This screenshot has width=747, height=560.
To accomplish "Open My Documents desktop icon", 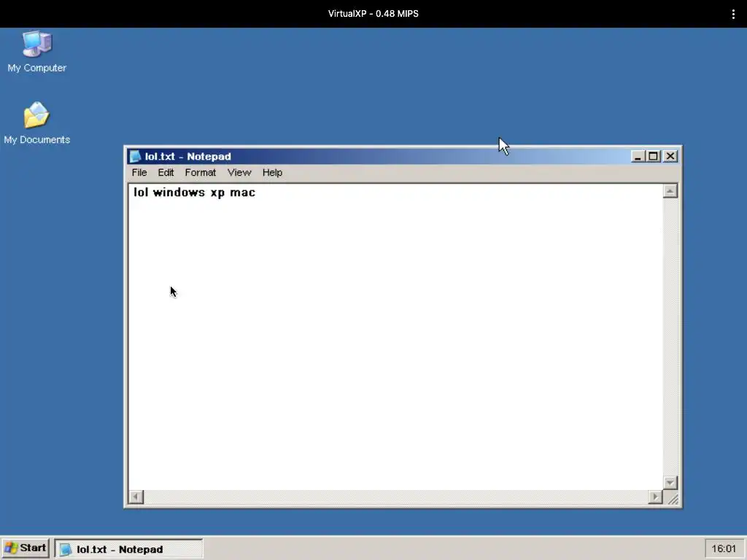I will tap(37, 122).
